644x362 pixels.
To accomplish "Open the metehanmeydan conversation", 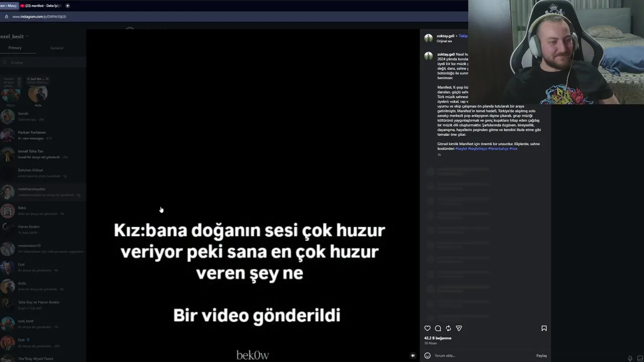I will coord(43,192).
